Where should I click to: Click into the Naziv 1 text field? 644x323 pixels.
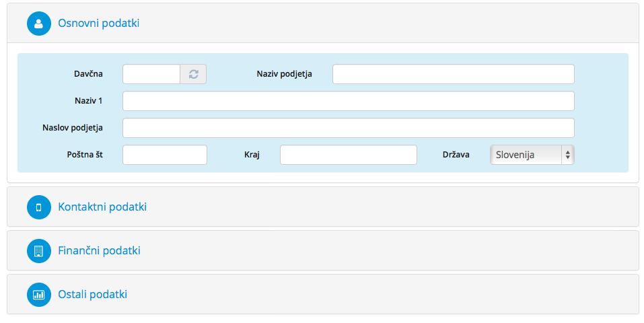349,101
